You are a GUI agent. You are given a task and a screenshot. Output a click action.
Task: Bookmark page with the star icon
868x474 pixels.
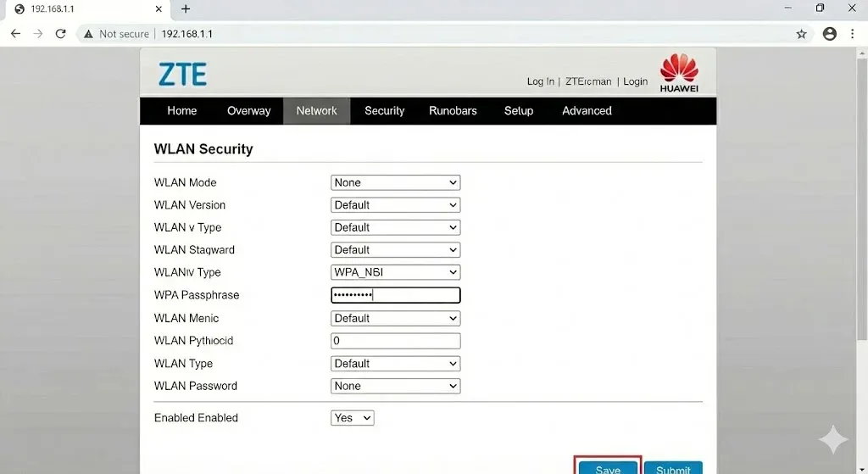pyautogui.click(x=801, y=34)
